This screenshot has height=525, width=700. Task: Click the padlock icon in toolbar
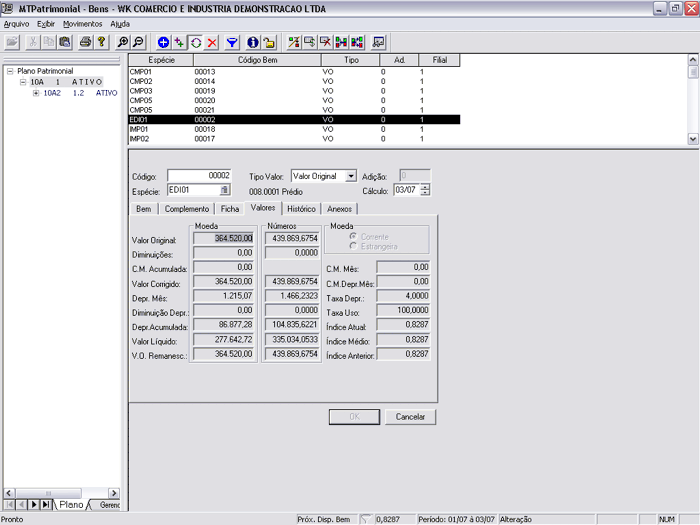[269, 42]
